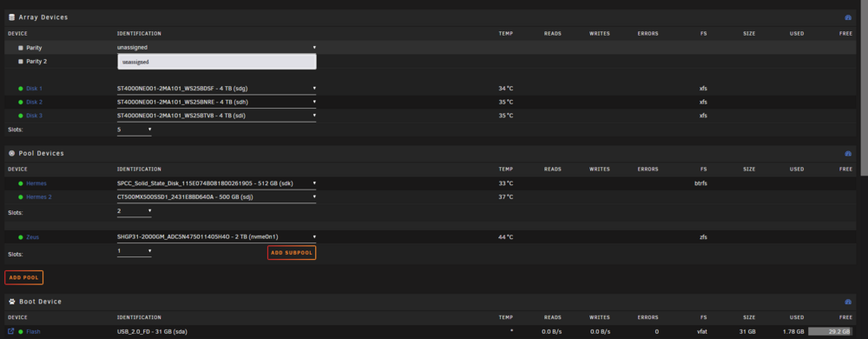Click the Parity 2 device label
The width and height of the screenshot is (868, 339).
pos(36,62)
